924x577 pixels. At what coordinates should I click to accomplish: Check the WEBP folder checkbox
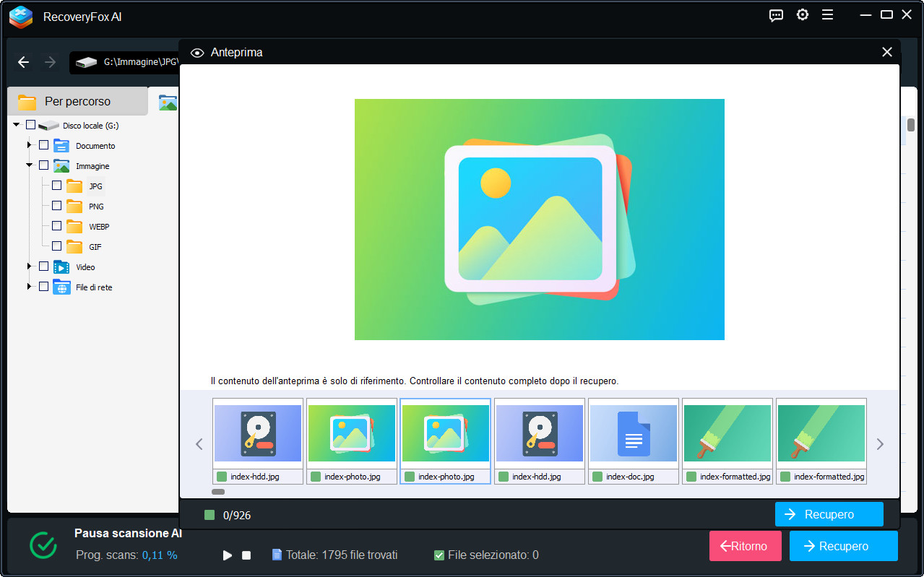click(x=56, y=226)
